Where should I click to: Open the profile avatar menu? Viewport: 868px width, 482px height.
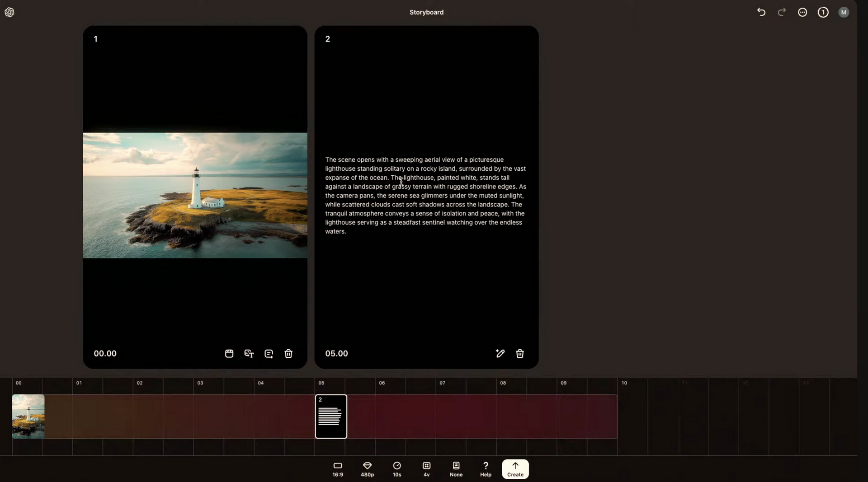pos(844,12)
